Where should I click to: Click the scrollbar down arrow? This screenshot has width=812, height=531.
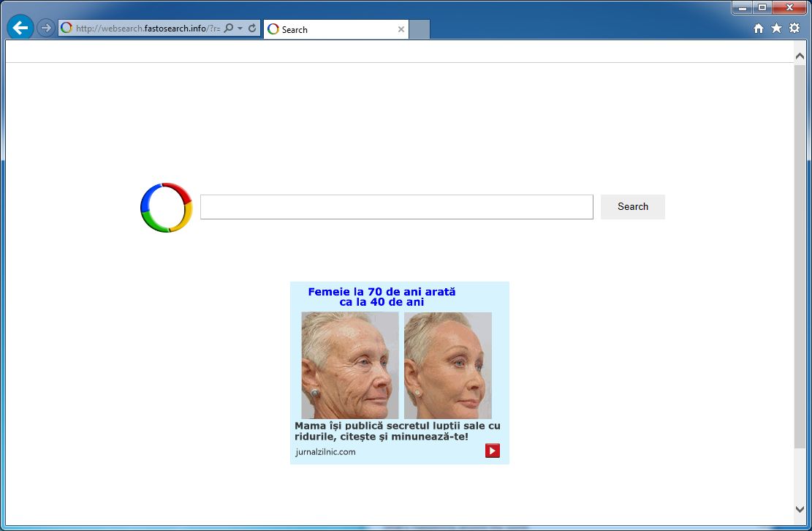800,509
